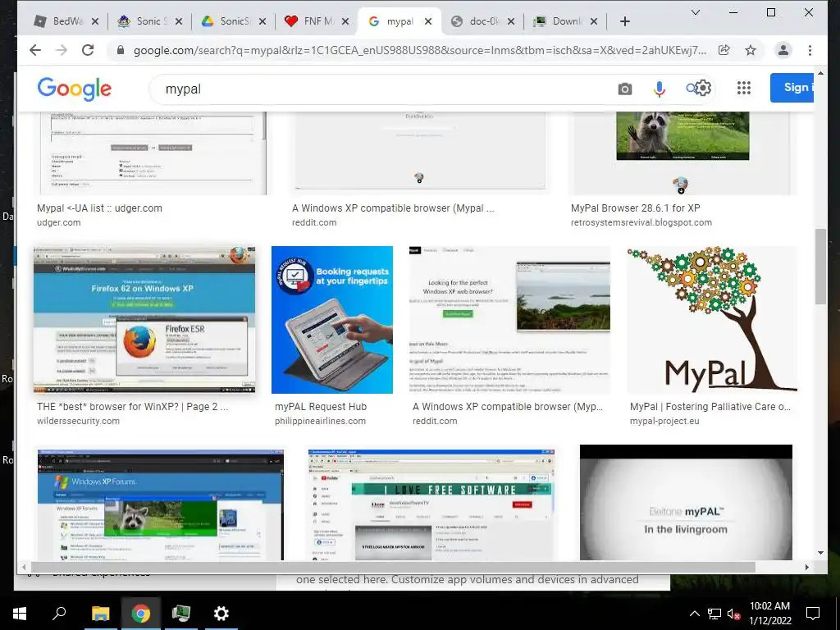The height and width of the screenshot is (630, 840).
Task: Open the Firefox 62 on Windows XP thumbnail
Action: 144,320
